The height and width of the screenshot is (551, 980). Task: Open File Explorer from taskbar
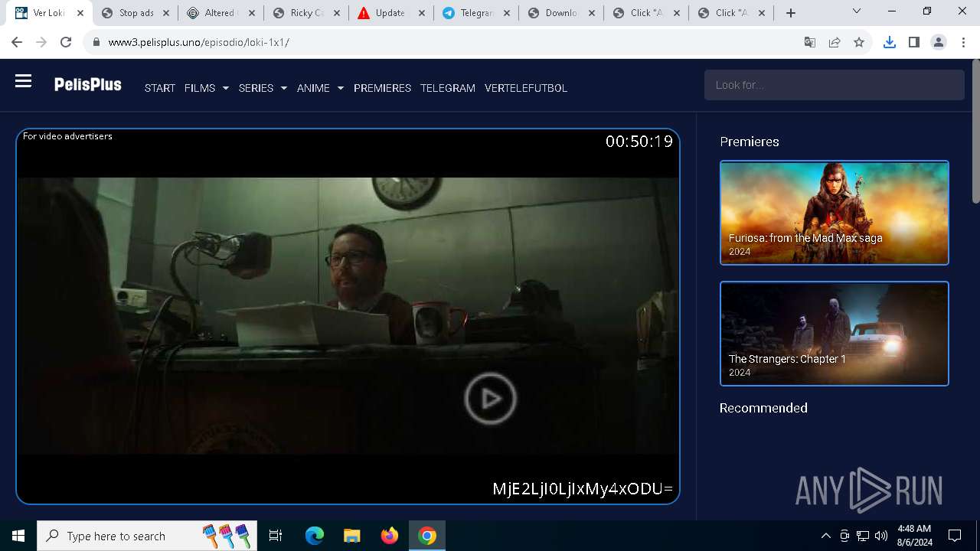click(351, 536)
